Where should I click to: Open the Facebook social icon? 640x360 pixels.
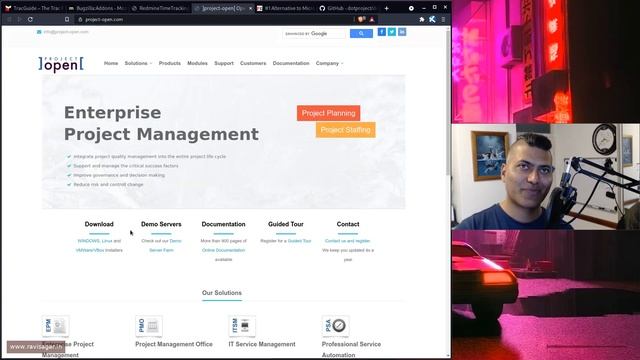pos(382,32)
